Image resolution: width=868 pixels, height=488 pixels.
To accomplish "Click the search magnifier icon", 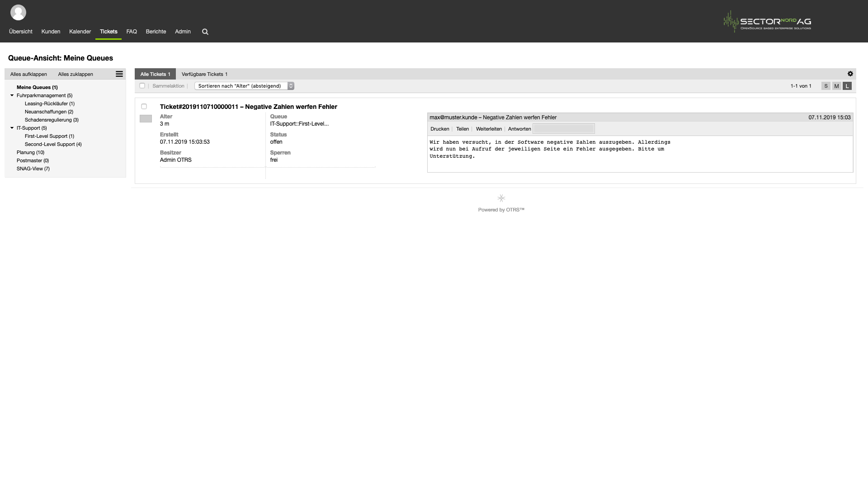I will click(205, 32).
